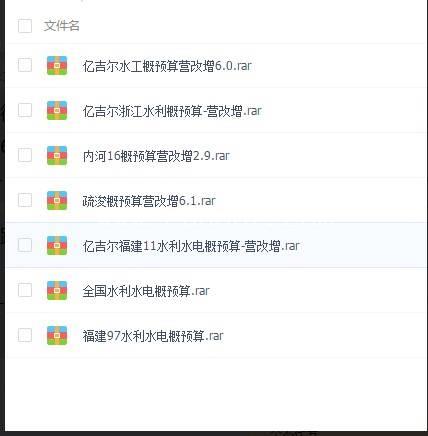The height and width of the screenshot is (436, 428).
Task: Check the box for 亿吉尔水工概预算营改增6.0.rar
Action: coord(25,65)
